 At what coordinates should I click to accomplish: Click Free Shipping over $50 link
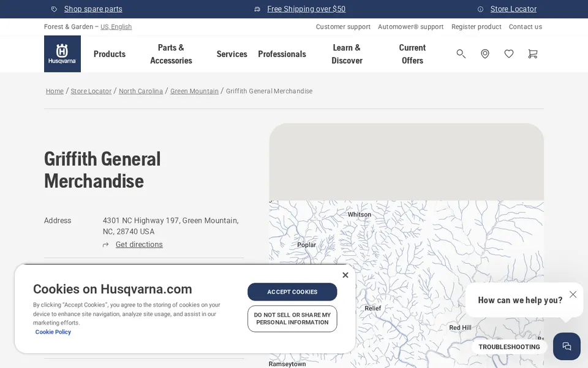point(306,9)
